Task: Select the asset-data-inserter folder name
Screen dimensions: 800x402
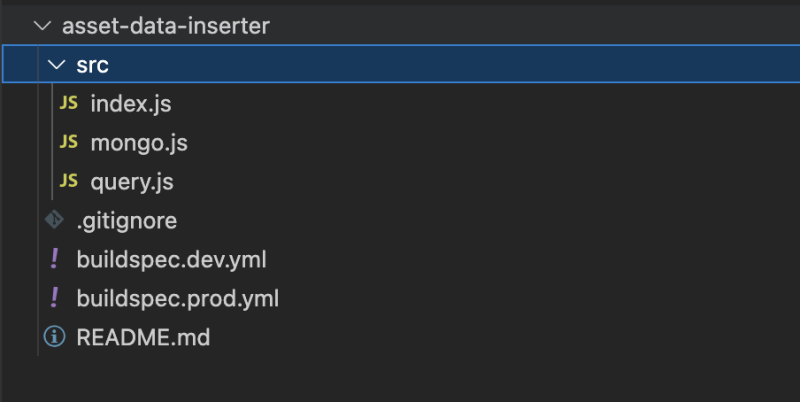Action: click(166, 27)
